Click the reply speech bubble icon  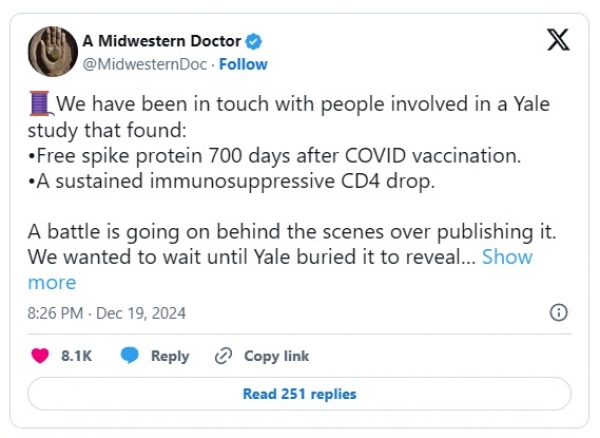130,356
